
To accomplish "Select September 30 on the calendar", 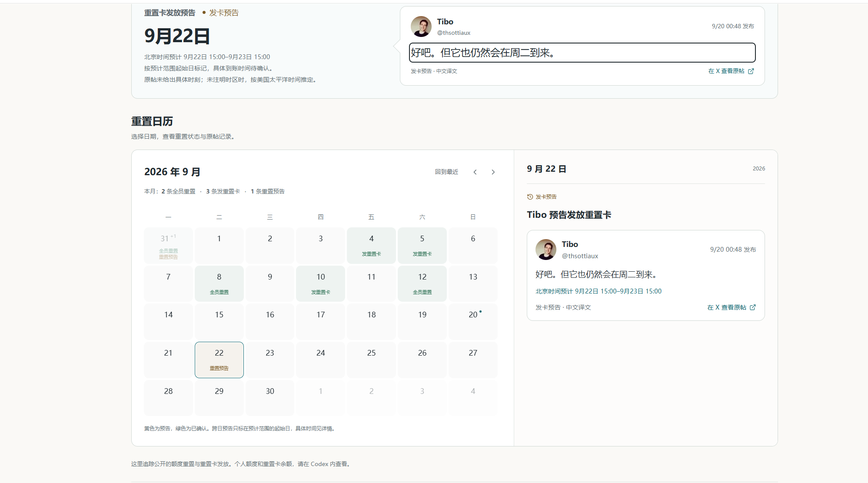I will [270, 398].
